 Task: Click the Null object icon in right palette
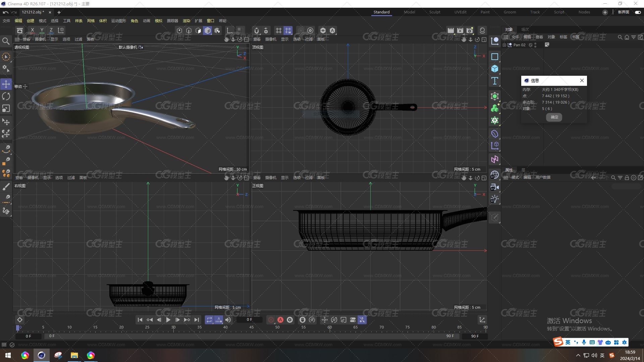coord(495,41)
